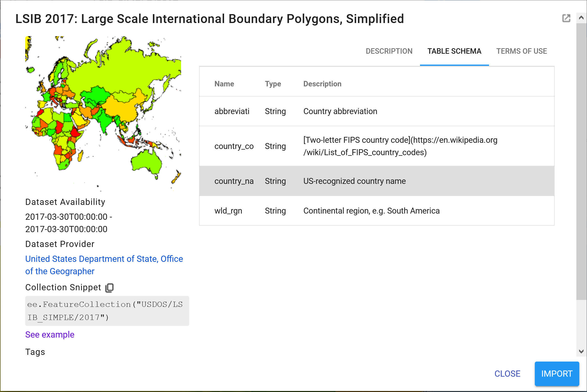Click scrollbar down arrow
This screenshot has height=392, width=587.
(x=581, y=351)
